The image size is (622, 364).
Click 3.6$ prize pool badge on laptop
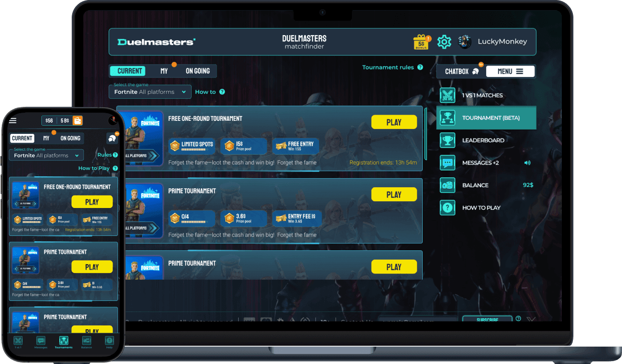pos(244,218)
